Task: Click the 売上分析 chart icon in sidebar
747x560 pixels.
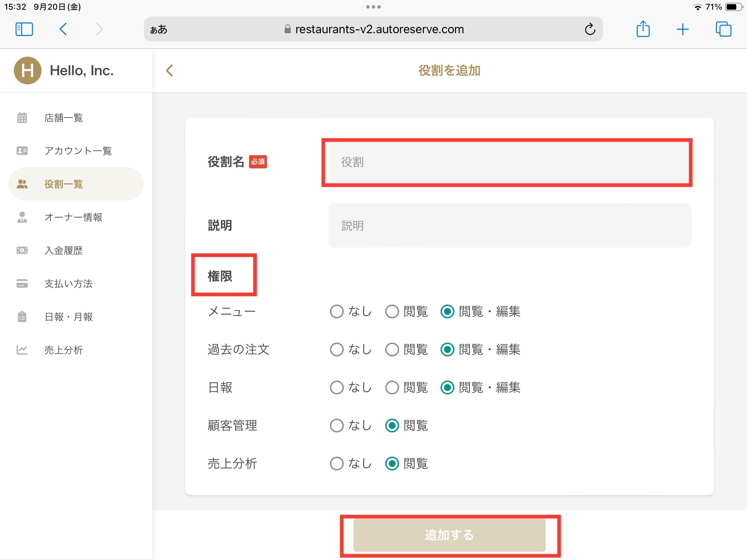Action: [22, 350]
